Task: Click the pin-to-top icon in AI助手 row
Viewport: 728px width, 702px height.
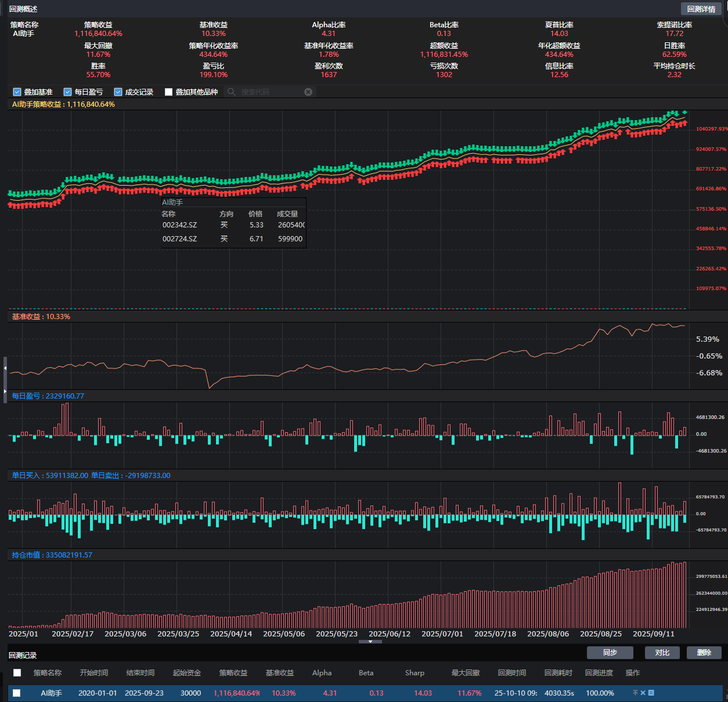Action: pos(635,693)
